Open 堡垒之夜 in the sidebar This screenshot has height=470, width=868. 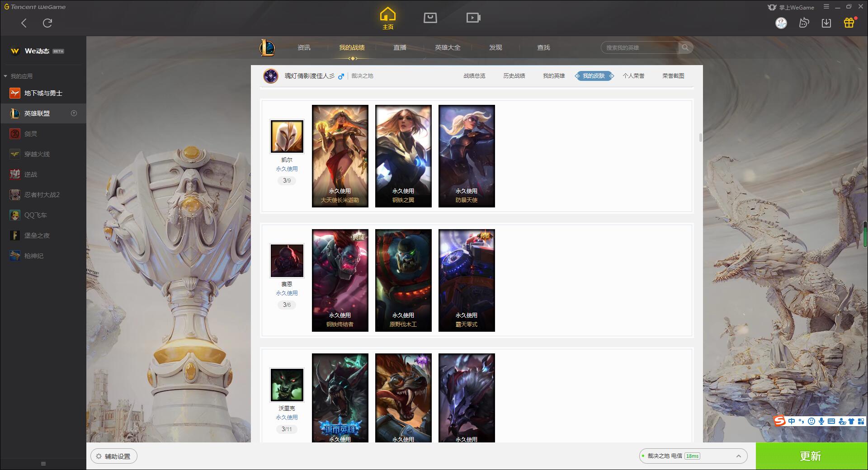tap(43, 235)
